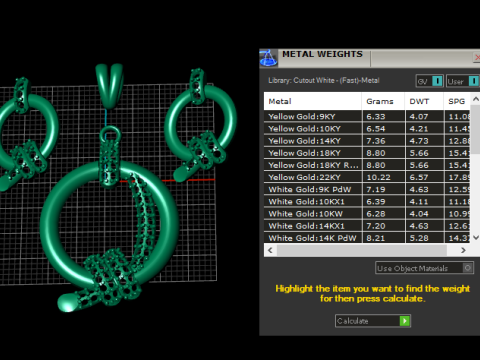
Task: Select the Yellow Gold:9KY row
Action: coord(367,116)
